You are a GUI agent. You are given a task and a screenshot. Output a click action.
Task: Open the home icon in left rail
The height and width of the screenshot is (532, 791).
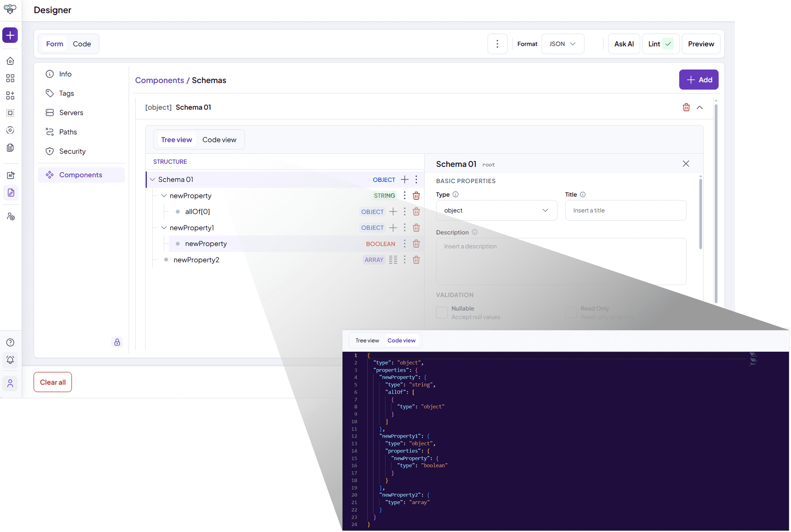pos(10,61)
